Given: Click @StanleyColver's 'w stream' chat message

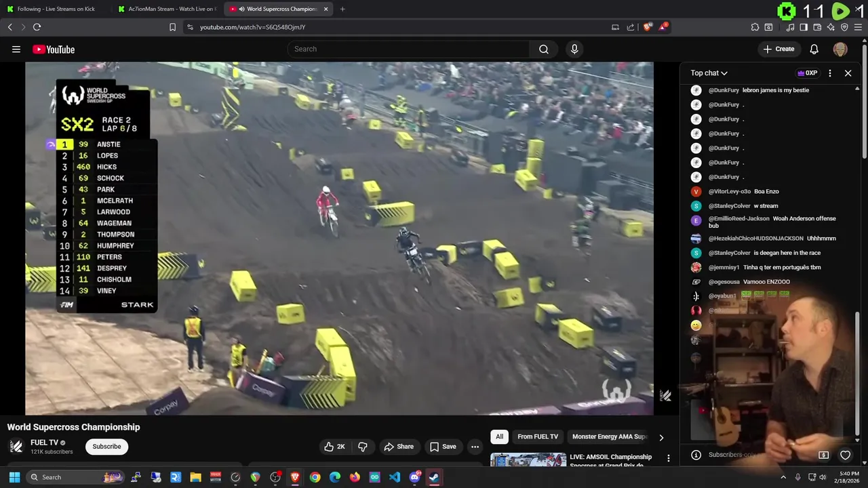Looking at the screenshot, I should click(x=766, y=206).
